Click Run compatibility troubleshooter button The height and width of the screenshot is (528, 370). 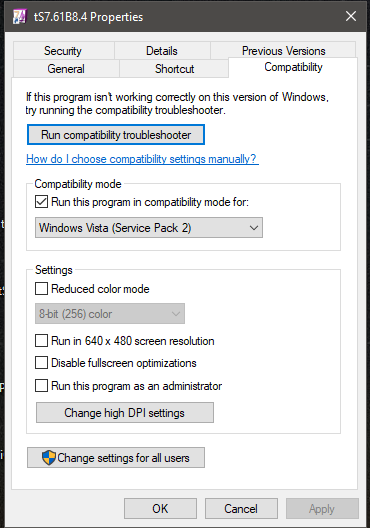(116, 135)
